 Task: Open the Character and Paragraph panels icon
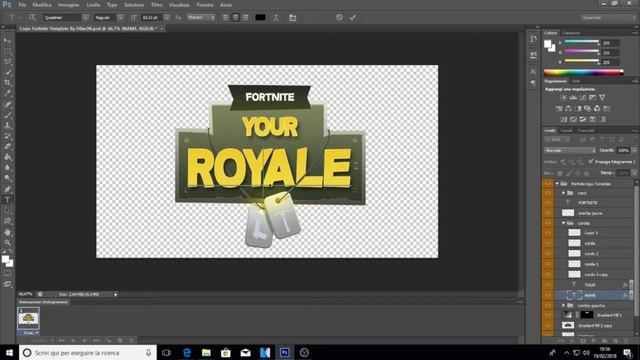tap(293, 18)
